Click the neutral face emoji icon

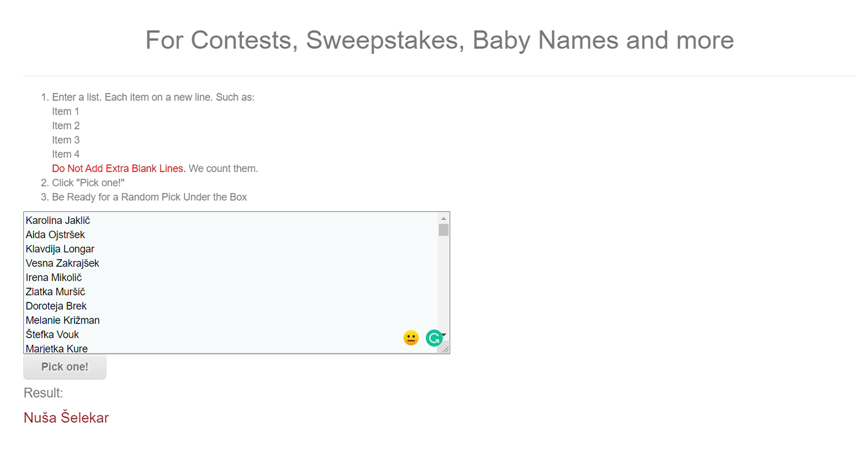pos(411,338)
